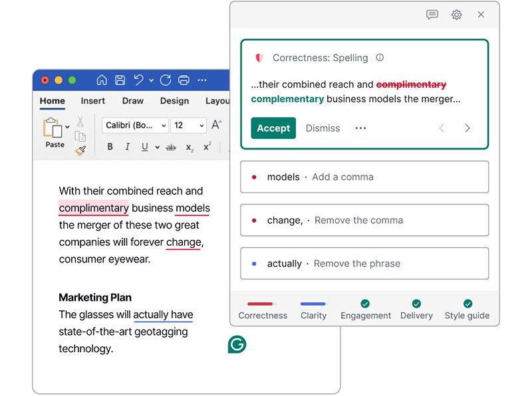
Task: Select the Style guide category tab
Action: (x=467, y=310)
